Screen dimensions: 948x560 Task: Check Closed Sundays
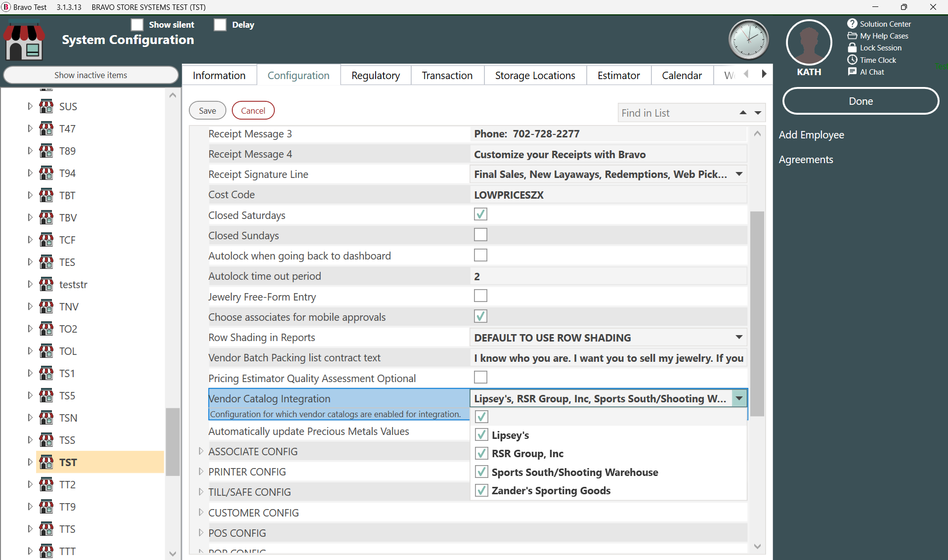click(480, 235)
